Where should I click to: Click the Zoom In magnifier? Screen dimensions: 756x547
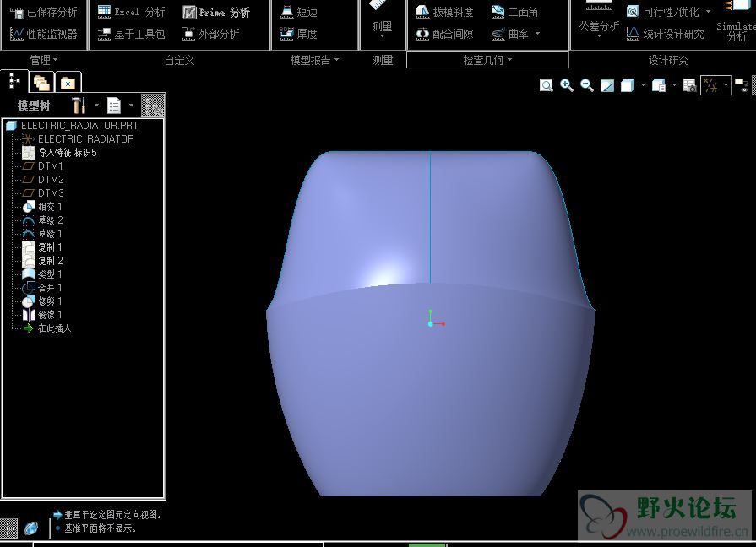pyautogui.click(x=567, y=86)
